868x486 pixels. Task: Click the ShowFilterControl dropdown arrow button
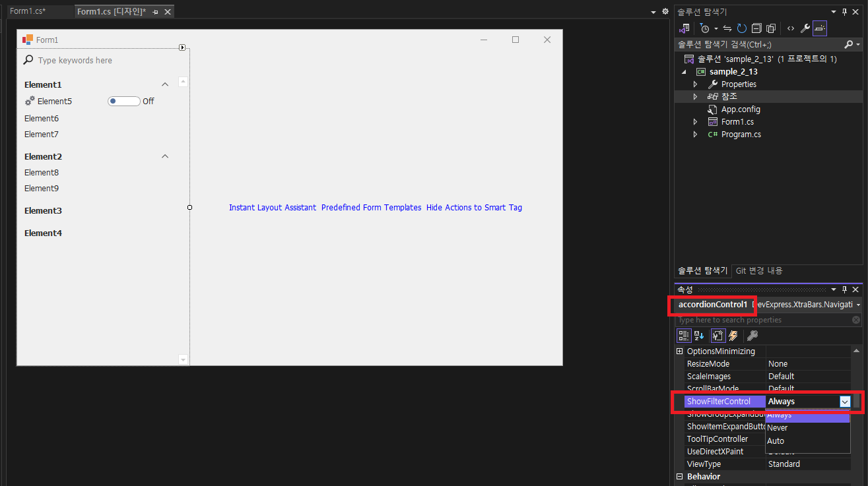(844, 402)
